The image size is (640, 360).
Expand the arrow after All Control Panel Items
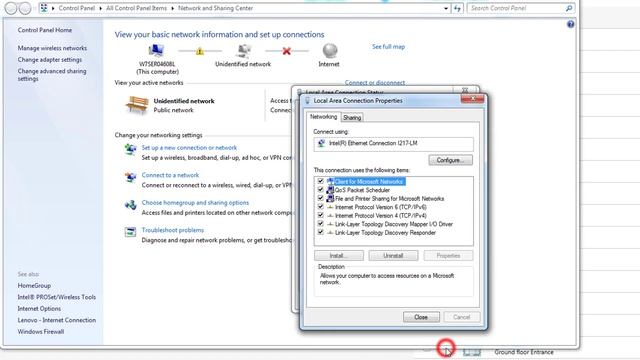[173, 8]
